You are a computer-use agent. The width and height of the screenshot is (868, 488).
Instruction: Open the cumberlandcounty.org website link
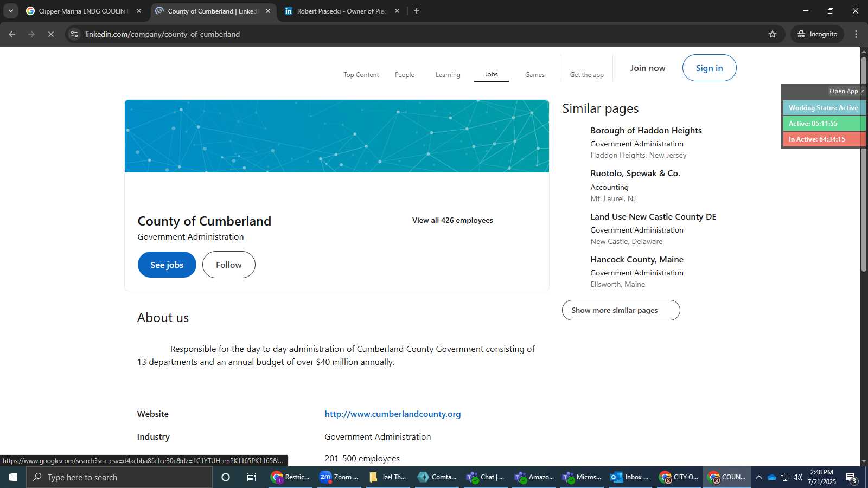point(393,414)
